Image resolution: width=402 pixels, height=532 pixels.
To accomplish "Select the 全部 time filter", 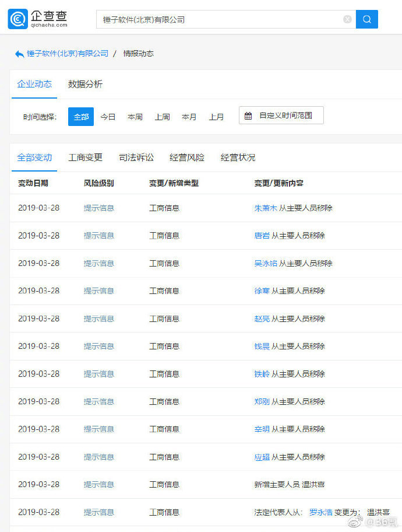I will (x=81, y=117).
